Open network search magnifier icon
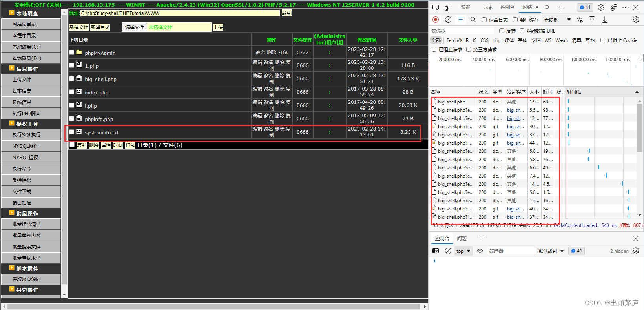 473,20
